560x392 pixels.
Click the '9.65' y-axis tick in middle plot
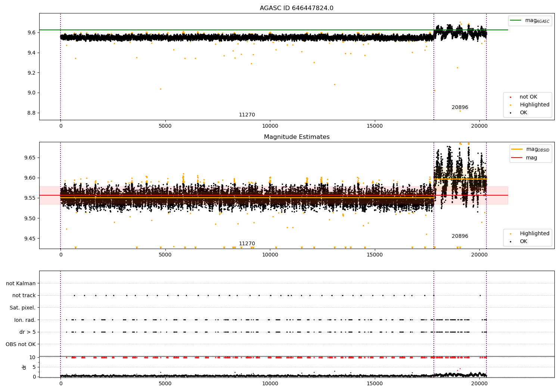coord(30,158)
